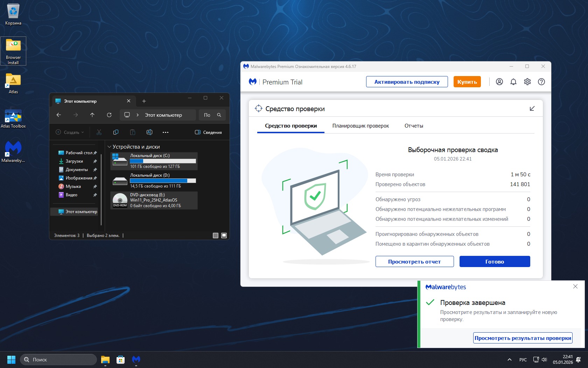Viewport: 588px width, 368px height.
Task: Show hidden system tray icons
Action: [x=510, y=360]
